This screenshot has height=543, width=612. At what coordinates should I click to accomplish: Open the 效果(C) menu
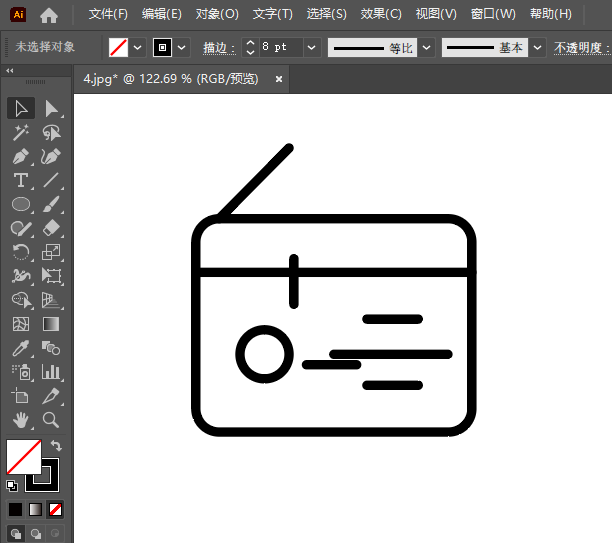381,14
